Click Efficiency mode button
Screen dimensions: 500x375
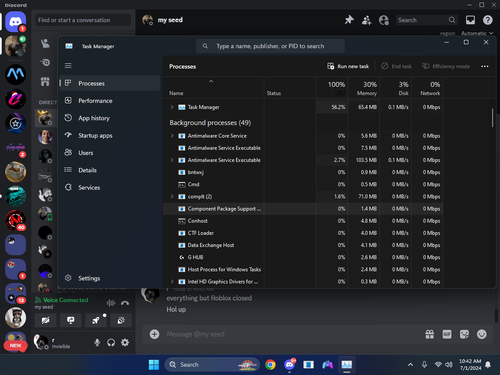click(x=446, y=66)
